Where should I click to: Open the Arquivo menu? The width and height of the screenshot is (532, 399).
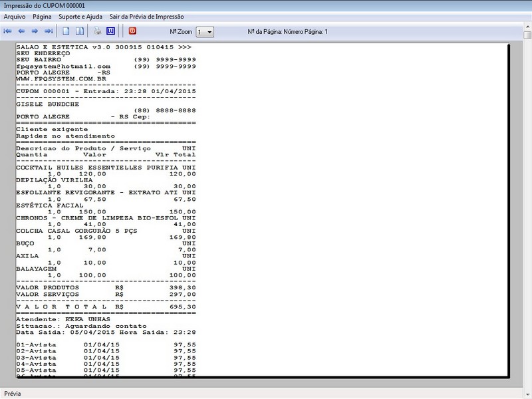click(x=14, y=17)
